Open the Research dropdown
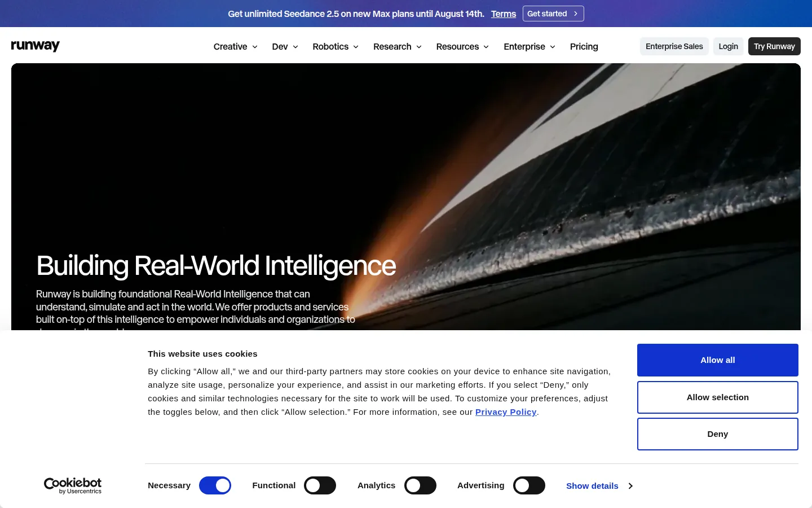Screen dimensions: 812x508 pos(398,46)
